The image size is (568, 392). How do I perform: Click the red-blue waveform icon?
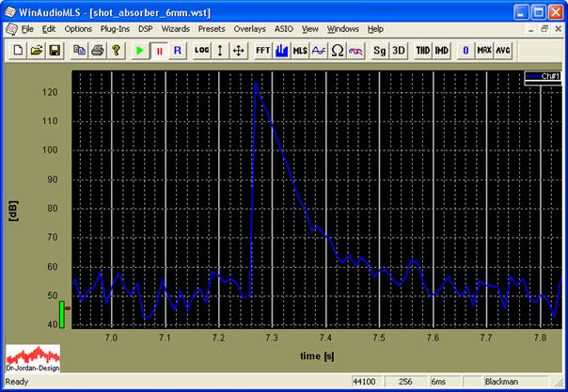point(355,51)
